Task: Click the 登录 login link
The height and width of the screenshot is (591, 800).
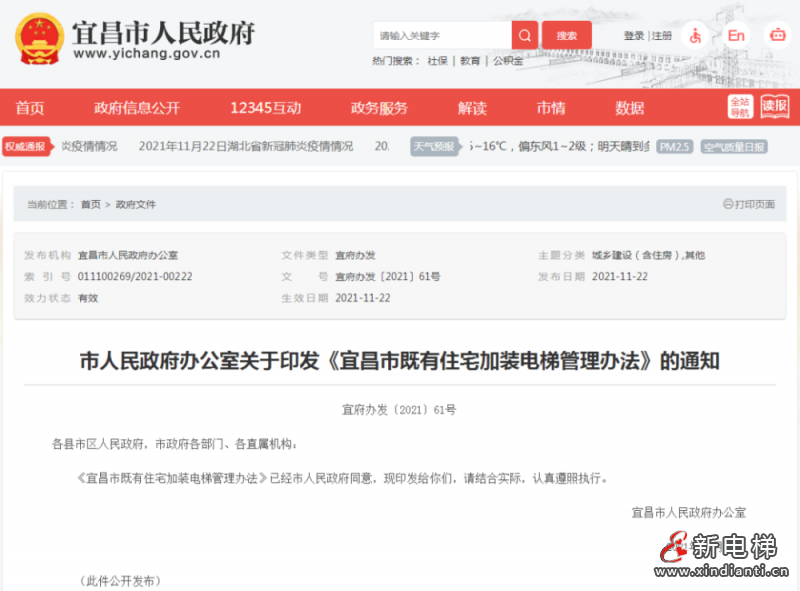Action: click(x=634, y=36)
